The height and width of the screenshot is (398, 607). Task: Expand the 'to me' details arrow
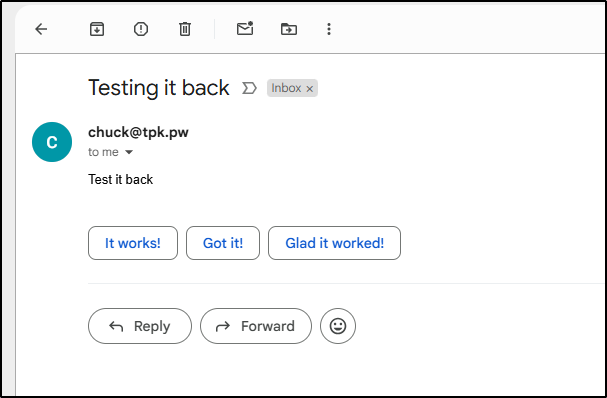click(x=129, y=152)
